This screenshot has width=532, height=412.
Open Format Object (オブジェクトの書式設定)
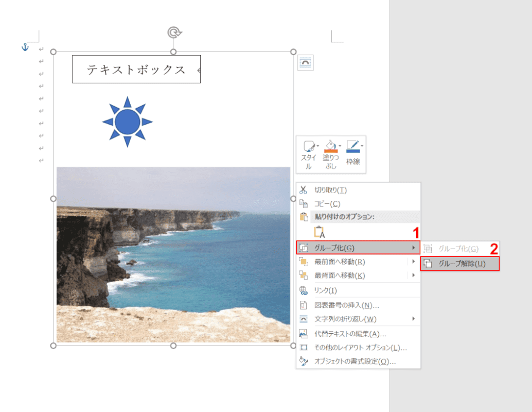358,361
